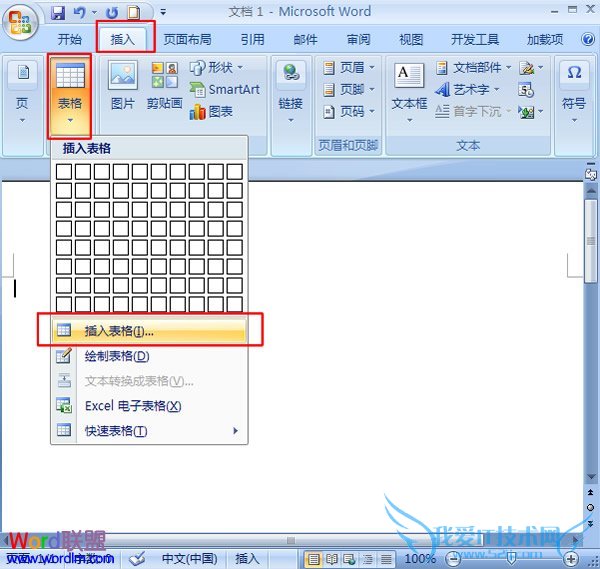
Task: Go to the 引用 tab
Action: point(252,39)
